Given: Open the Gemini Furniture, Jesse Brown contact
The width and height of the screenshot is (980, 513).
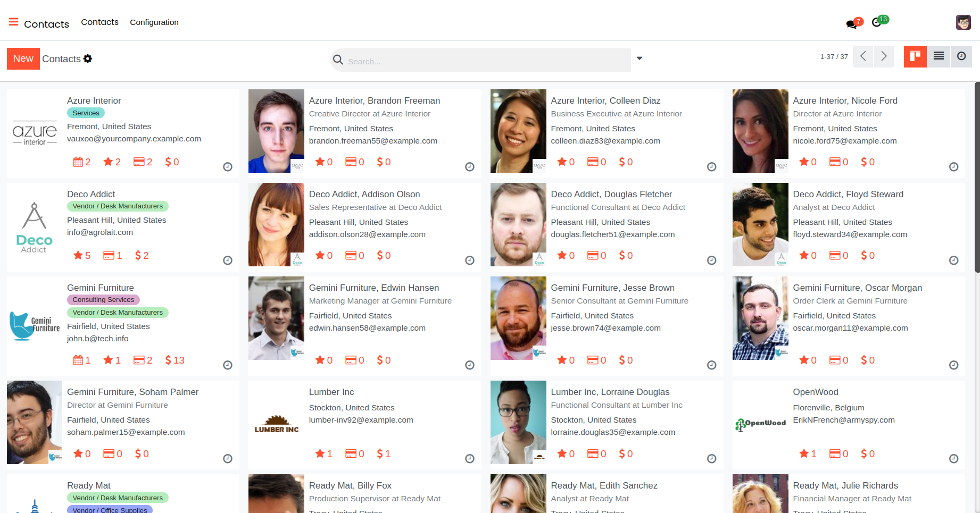Looking at the screenshot, I should (612, 288).
